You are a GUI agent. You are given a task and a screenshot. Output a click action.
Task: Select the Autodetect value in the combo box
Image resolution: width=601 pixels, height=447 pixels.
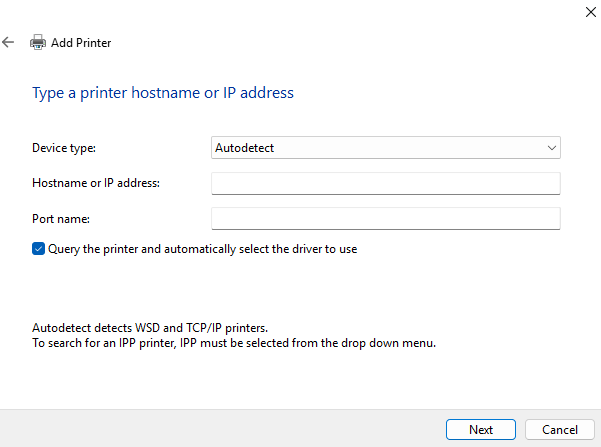245,148
